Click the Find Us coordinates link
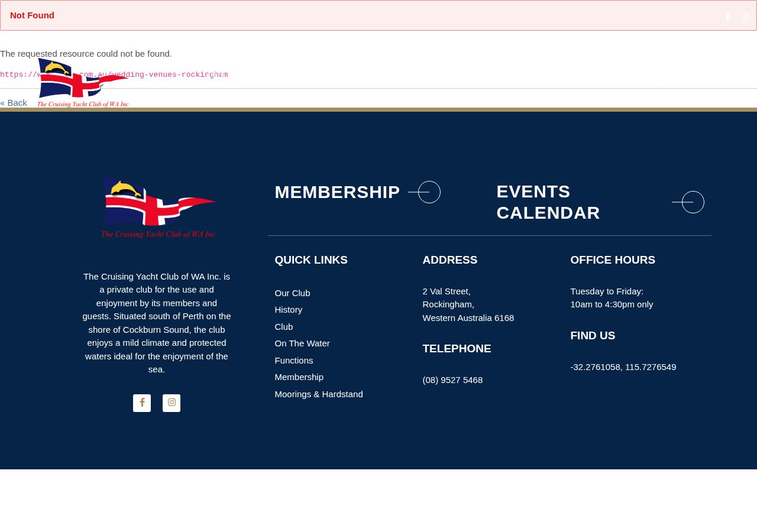The width and height of the screenshot is (757, 532). coord(623,367)
